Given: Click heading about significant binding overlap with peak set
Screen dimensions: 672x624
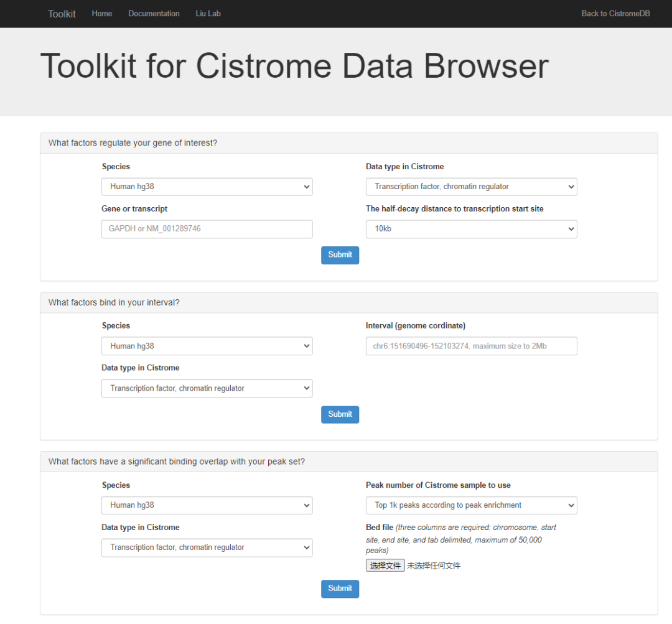Looking at the screenshot, I should tap(177, 462).
